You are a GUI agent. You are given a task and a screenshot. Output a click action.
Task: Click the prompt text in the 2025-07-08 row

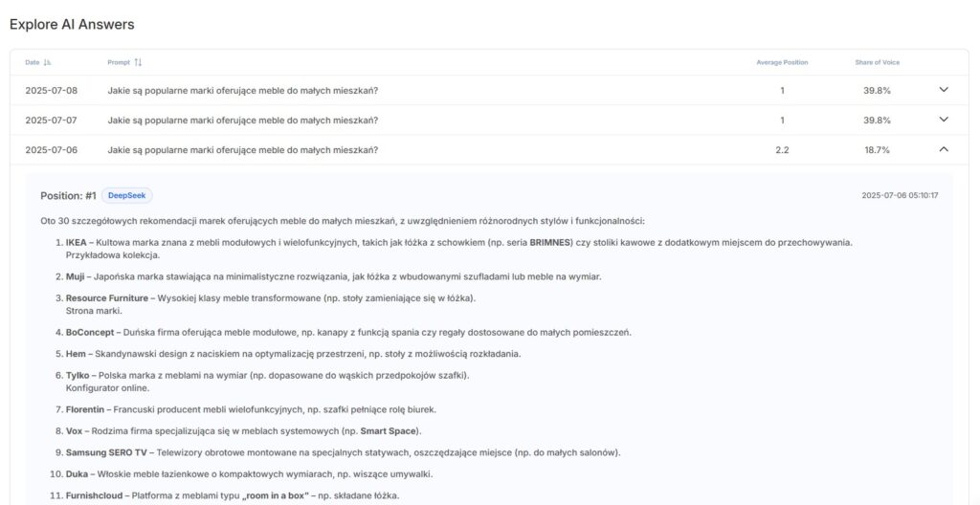pyautogui.click(x=242, y=91)
